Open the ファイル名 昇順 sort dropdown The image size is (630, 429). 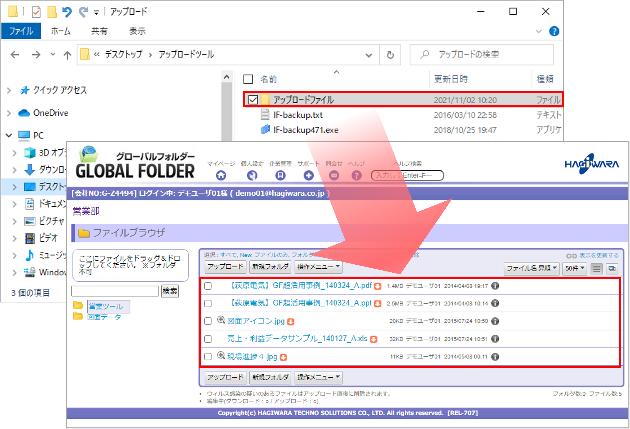[x=532, y=268]
